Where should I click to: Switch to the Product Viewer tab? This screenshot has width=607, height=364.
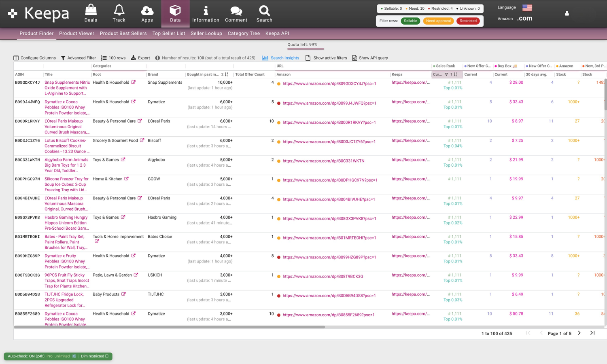[76, 34]
